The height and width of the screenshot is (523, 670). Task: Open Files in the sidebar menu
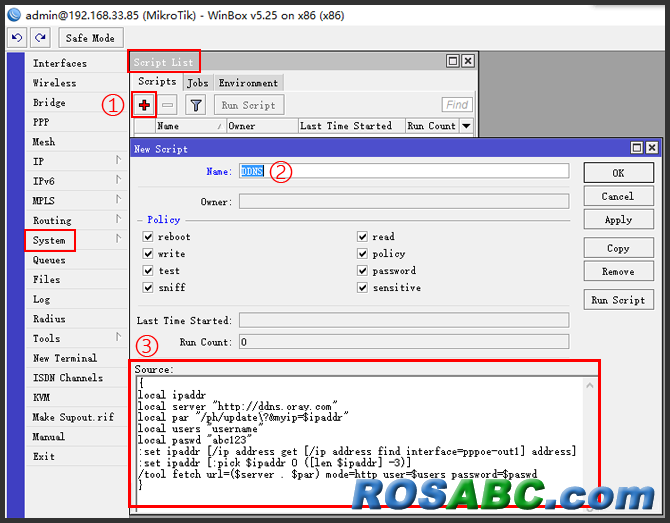tap(76, 279)
